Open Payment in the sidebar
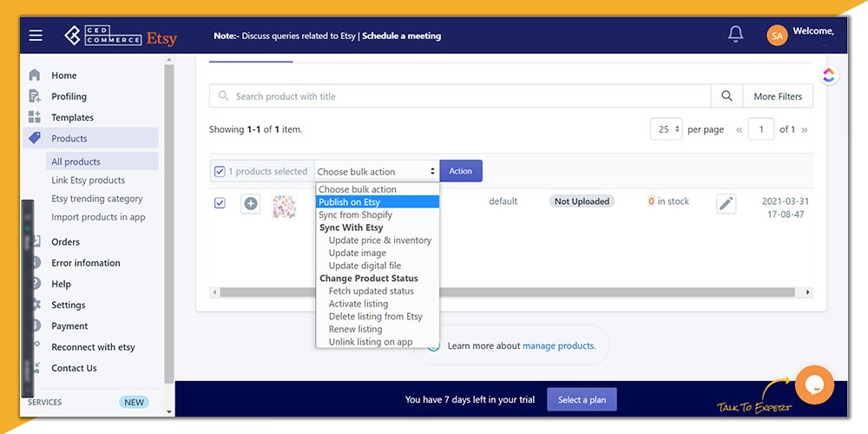Viewport: 868px width, 434px height. pos(69,326)
